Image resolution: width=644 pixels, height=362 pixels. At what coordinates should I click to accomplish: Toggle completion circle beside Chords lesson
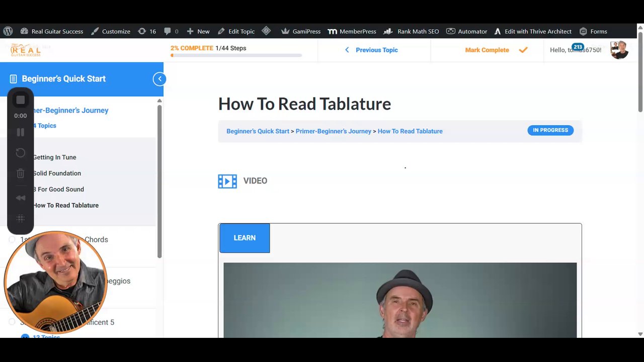click(x=12, y=239)
